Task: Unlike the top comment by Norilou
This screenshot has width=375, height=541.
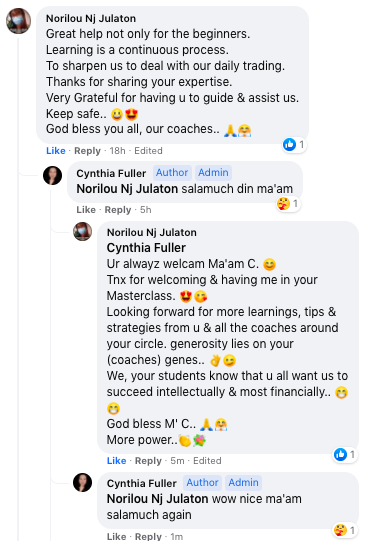Action: tap(56, 151)
